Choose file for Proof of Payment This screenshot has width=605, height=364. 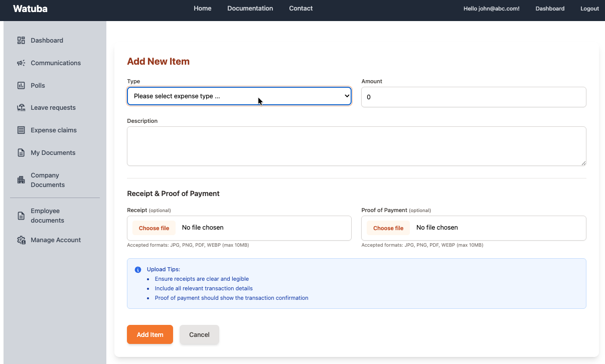pyautogui.click(x=388, y=228)
